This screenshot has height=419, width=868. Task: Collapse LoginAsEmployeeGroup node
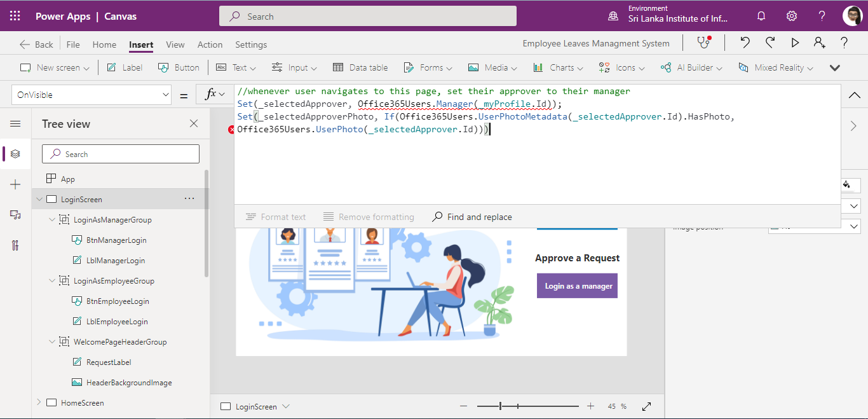pos(52,280)
